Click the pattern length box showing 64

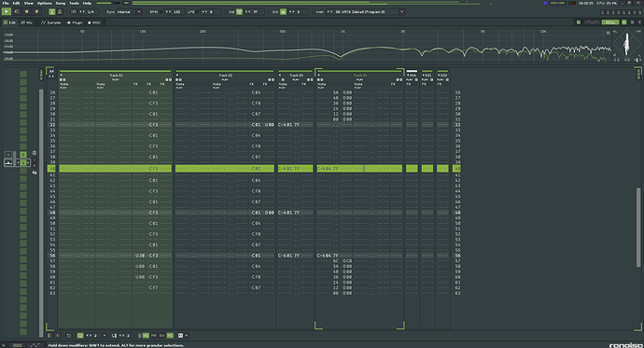(x=51, y=72)
